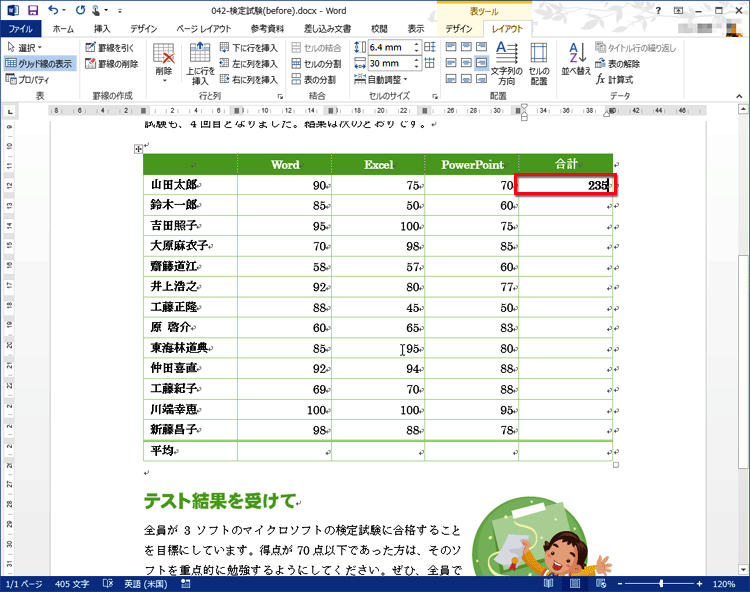Screen dimensions: 750x592
Task: Open the ファイル tab
Action: coord(20,29)
